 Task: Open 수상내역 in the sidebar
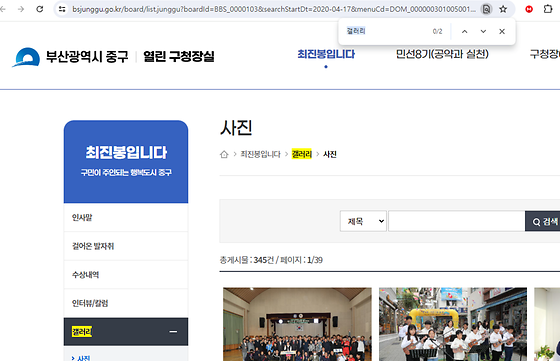click(x=126, y=275)
